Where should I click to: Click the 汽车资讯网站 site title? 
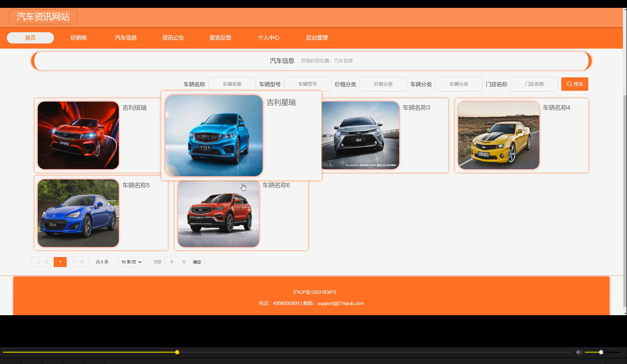[x=43, y=17]
